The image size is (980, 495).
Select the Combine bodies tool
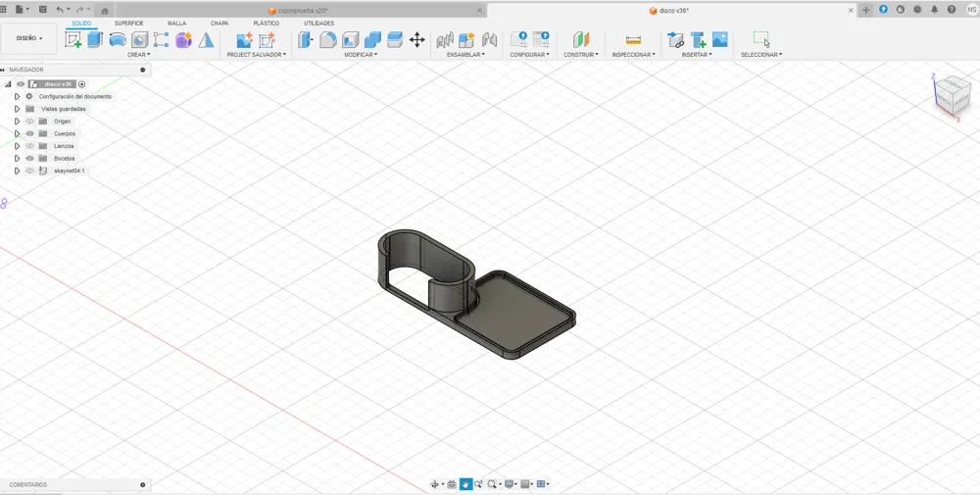coord(372,40)
